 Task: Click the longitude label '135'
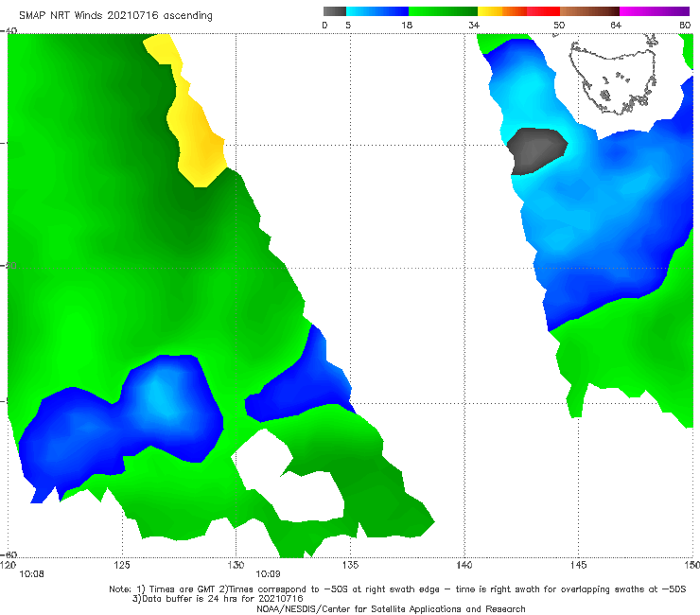(x=350, y=565)
